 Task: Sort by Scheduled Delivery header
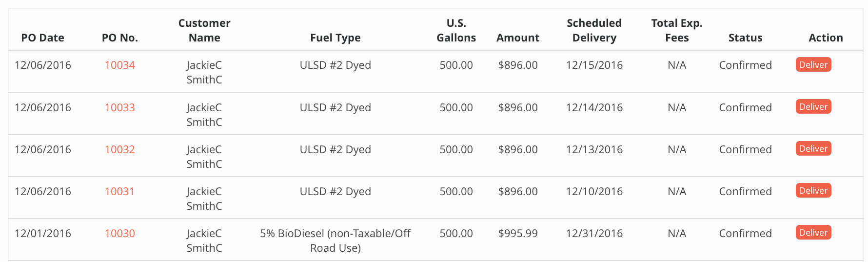click(x=594, y=30)
